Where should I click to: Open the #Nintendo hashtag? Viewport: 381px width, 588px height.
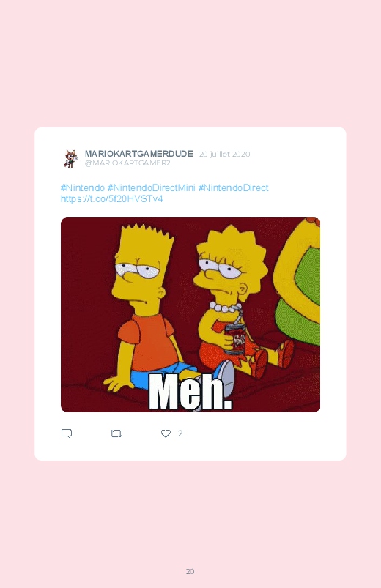(83, 187)
